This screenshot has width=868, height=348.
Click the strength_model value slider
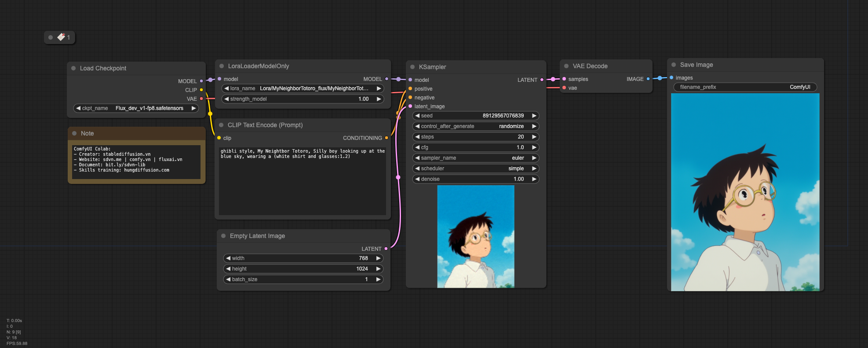click(x=303, y=99)
